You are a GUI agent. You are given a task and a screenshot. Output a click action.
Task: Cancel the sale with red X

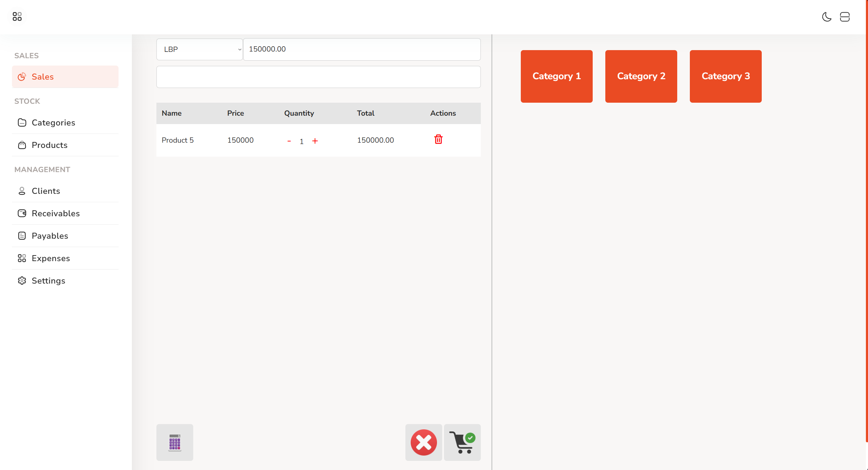coord(424,442)
